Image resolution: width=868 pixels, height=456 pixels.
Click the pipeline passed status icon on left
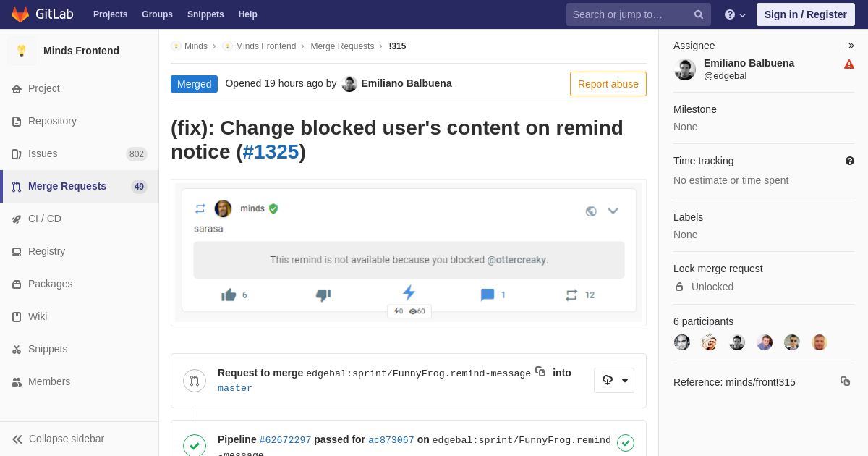point(195,446)
